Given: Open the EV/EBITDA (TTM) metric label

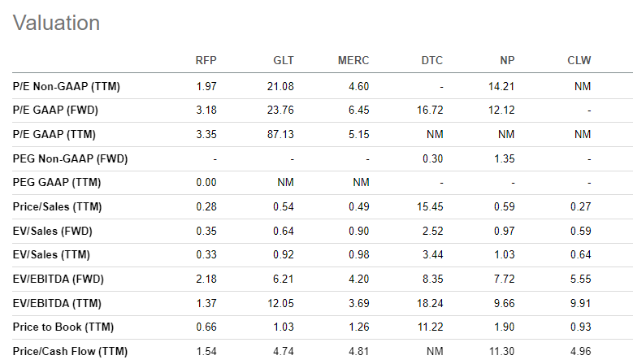Looking at the screenshot, I should coord(58,303).
